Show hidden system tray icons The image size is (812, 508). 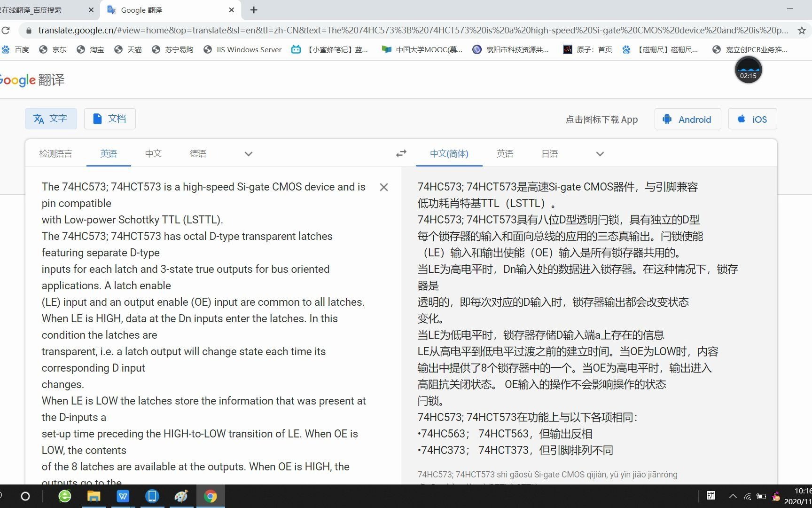pyautogui.click(x=733, y=496)
